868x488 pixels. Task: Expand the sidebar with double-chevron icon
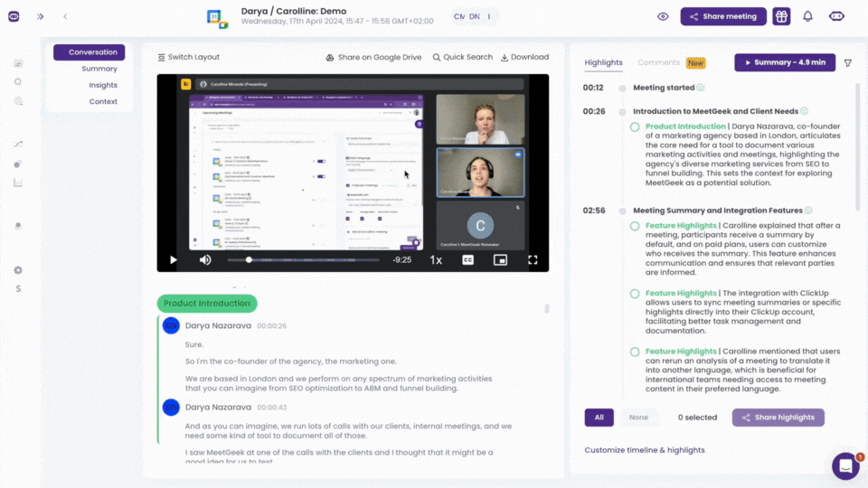click(41, 16)
